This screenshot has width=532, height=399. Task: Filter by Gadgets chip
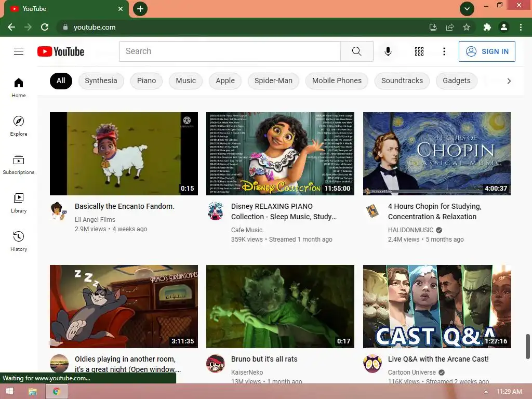(457, 81)
